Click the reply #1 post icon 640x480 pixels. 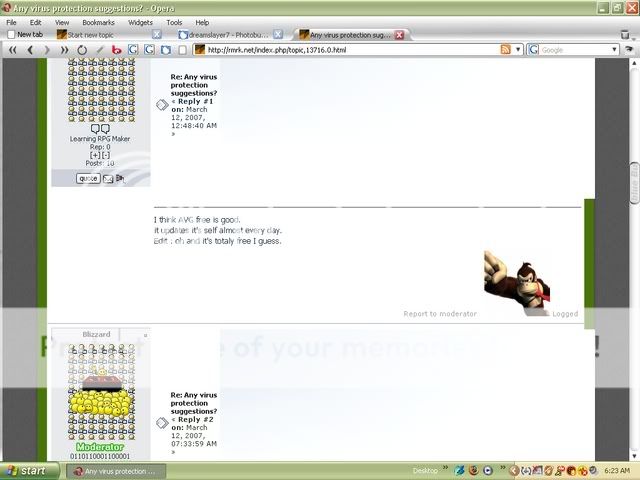(162, 105)
